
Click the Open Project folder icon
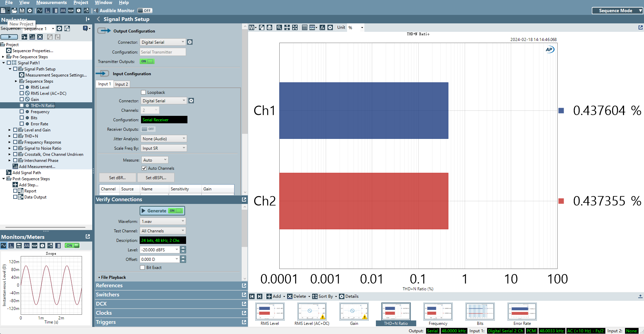coord(14,11)
